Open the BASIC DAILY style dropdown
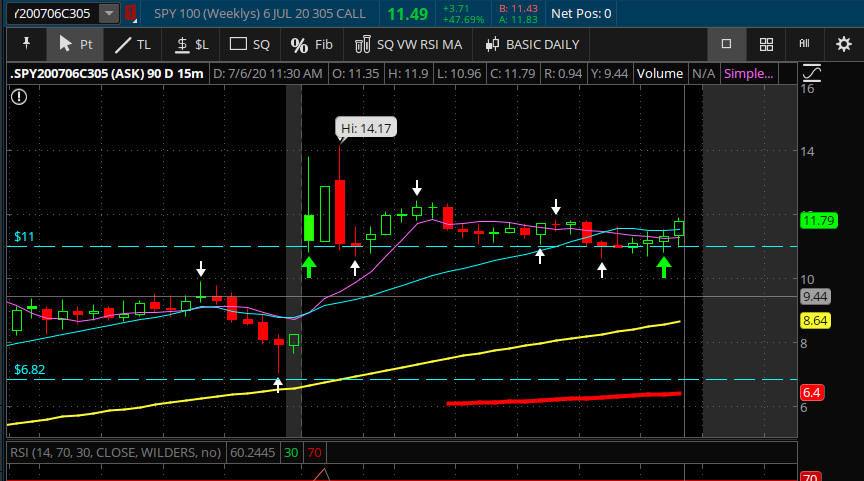The height and width of the screenshot is (481, 864). click(533, 44)
